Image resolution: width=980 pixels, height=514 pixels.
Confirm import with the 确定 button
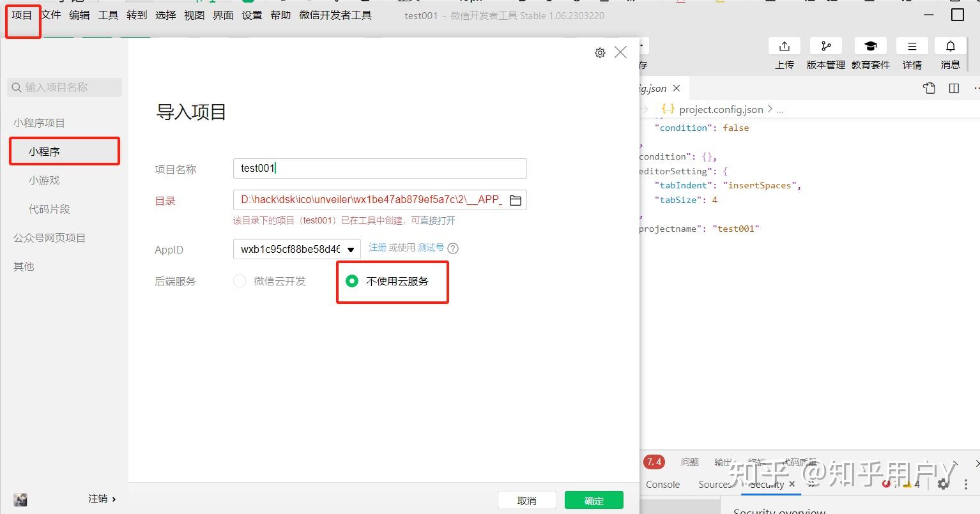point(593,500)
